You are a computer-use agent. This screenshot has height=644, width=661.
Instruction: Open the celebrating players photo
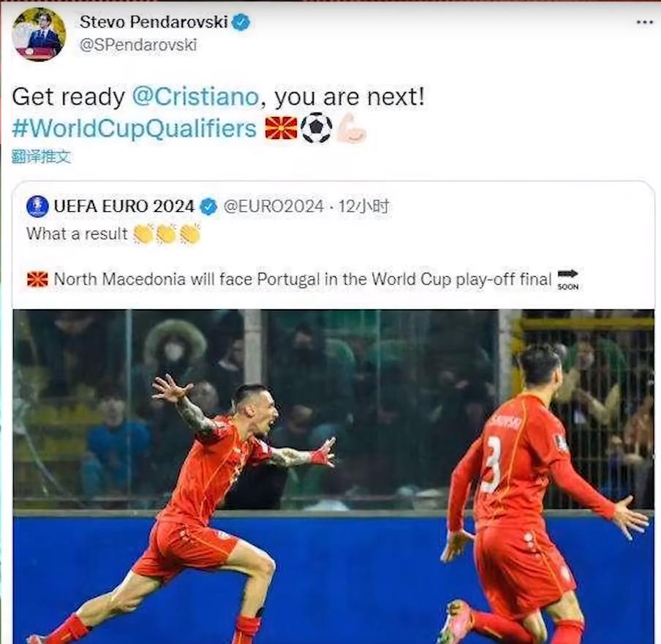point(333,477)
